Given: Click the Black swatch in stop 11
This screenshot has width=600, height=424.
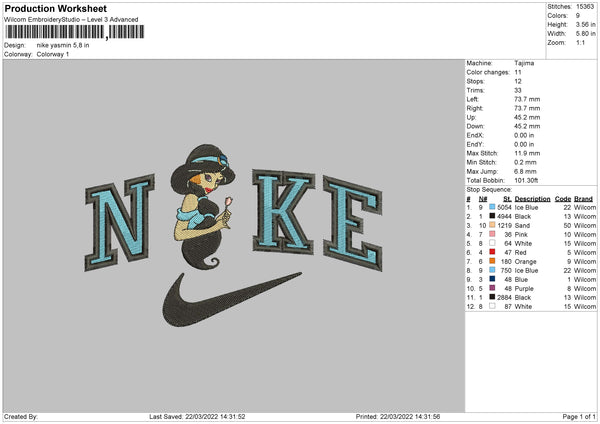Looking at the screenshot, I should (492, 297).
